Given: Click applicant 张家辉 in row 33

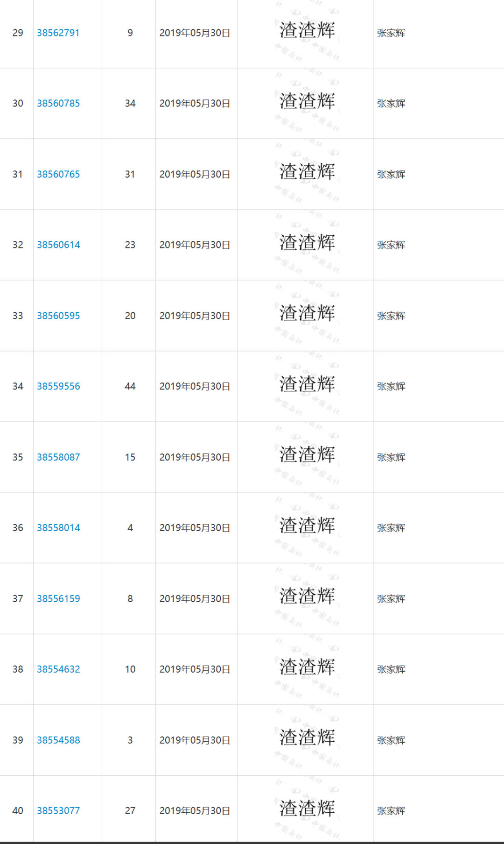Looking at the screenshot, I should (391, 316).
